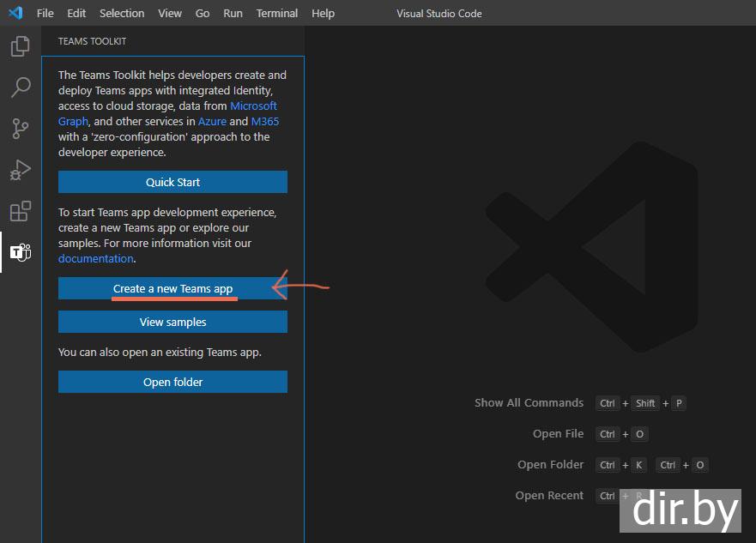The height and width of the screenshot is (543, 756).
Task: Open the Explorer view in activity bar
Action: pyautogui.click(x=20, y=46)
